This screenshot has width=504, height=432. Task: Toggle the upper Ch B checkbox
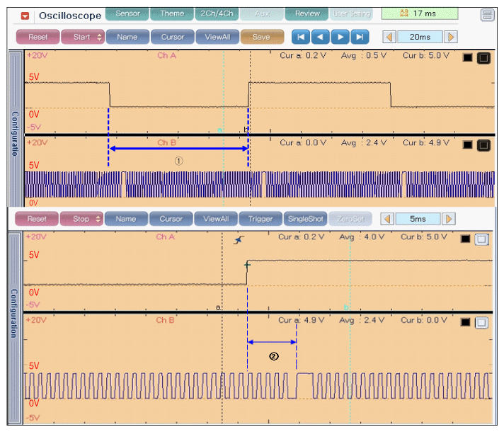(x=483, y=145)
